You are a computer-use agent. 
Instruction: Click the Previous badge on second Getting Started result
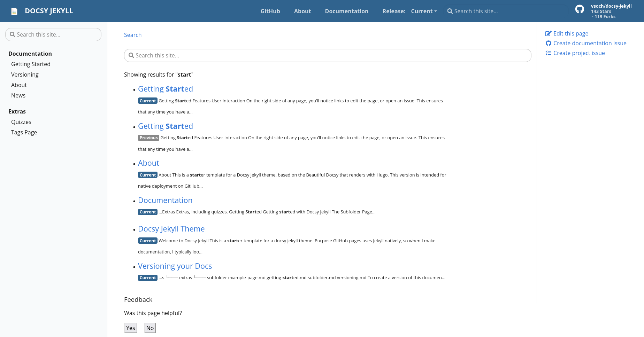coord(148,138)
